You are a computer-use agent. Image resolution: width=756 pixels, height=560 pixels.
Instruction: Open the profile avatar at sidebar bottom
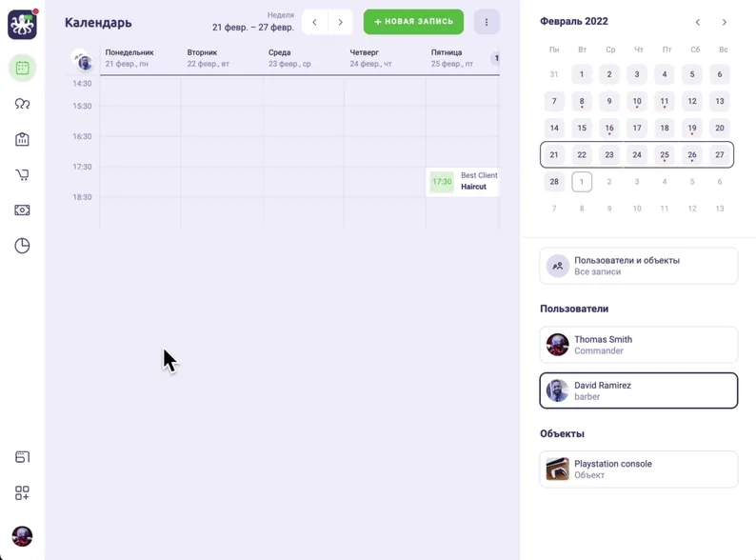[x=22, y=536]
